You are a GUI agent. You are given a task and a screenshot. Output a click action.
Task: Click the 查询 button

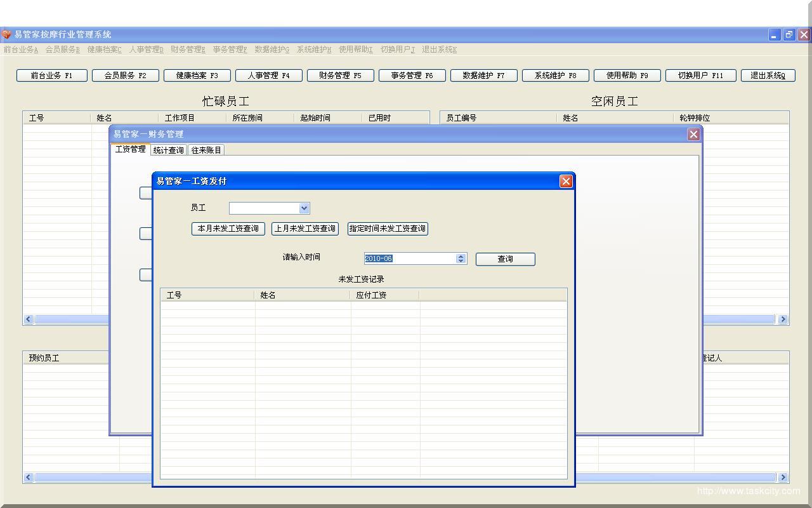click(505, 259)
